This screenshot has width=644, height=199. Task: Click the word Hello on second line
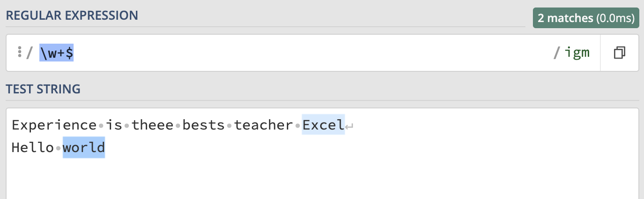[x=33, y=148]
